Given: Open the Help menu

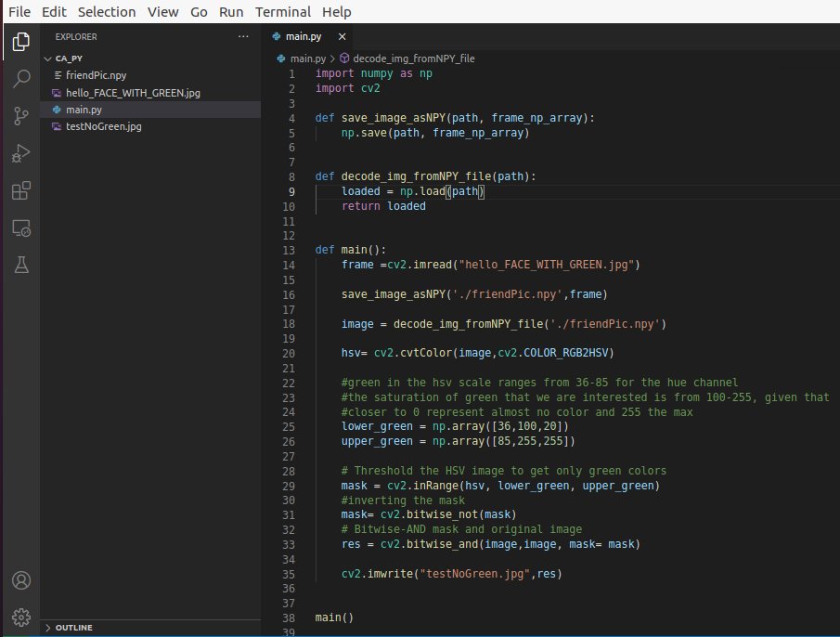Looking at the screenshot, I should pyautogui.click(x=336, y=12).
